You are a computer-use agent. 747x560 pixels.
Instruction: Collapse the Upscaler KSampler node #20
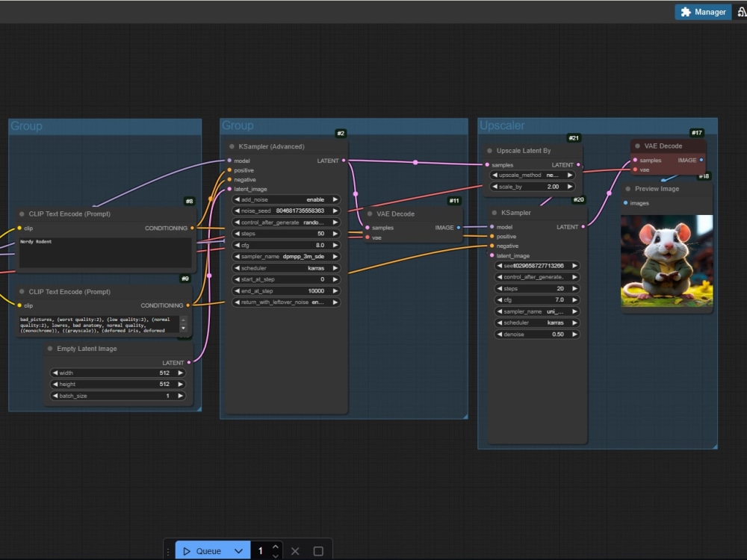pyautogui.click(x=494, y=213)
